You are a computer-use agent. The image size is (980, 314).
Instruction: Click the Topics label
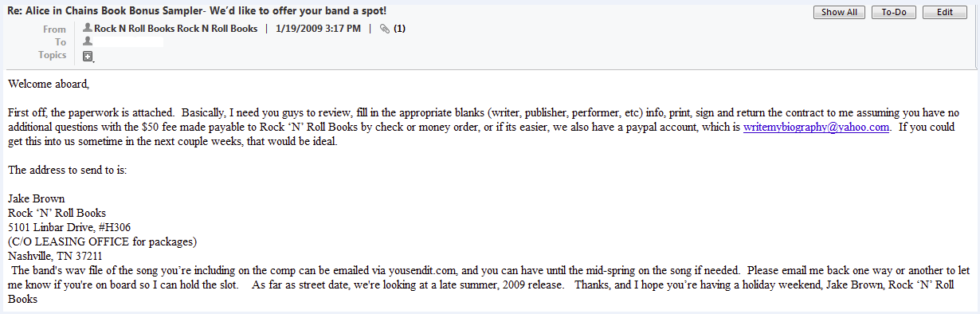(x=53, y=55)
